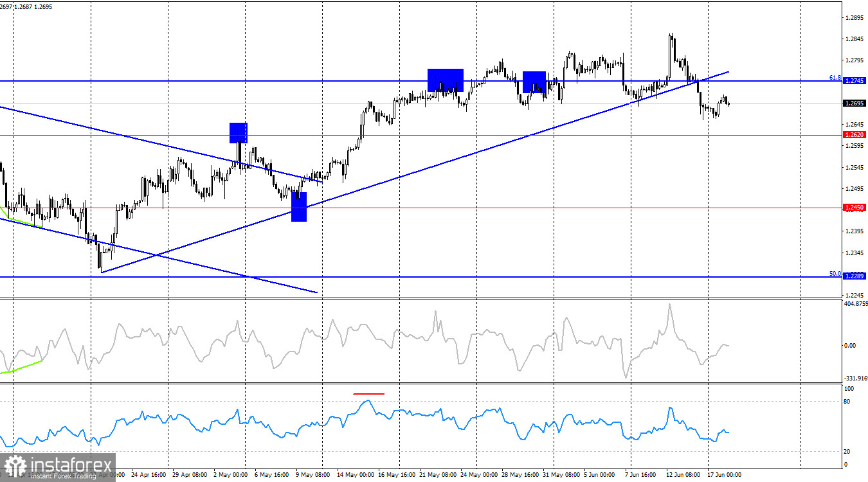868x482 pixels.
Task: Click the RSI scale value 80
Action: pyautogui.click(x=847, y=402)
